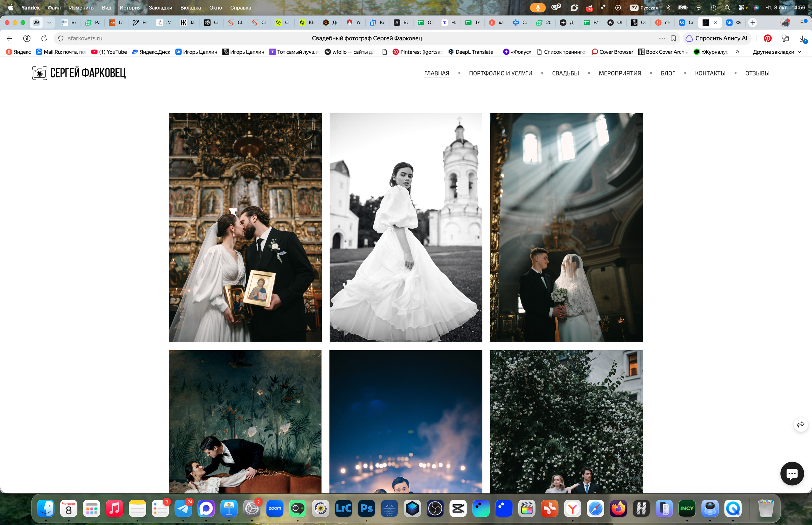
Task: Click the camera logo of Сергей Фарковец
Action: pos(40,73)
